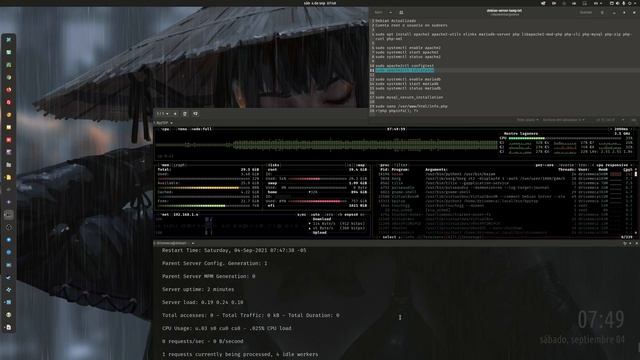Click the first Tilix add-terminal icon
Image resolution: width=640 pixels, height=360 pixels.
[175, 114]
